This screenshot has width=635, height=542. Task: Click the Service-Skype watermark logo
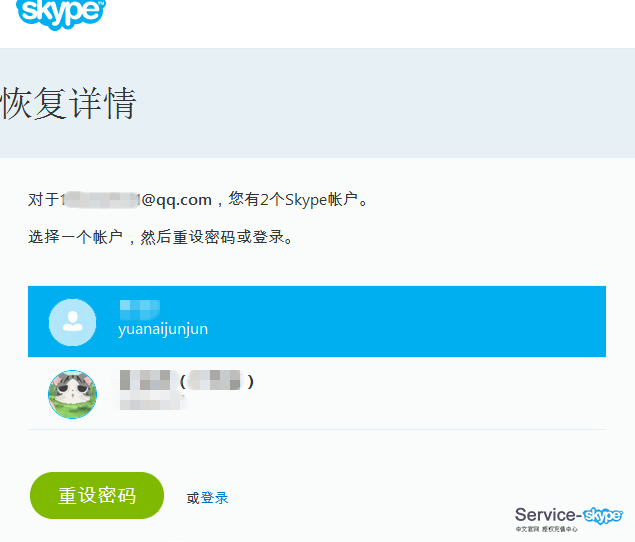tap(568, 516)
